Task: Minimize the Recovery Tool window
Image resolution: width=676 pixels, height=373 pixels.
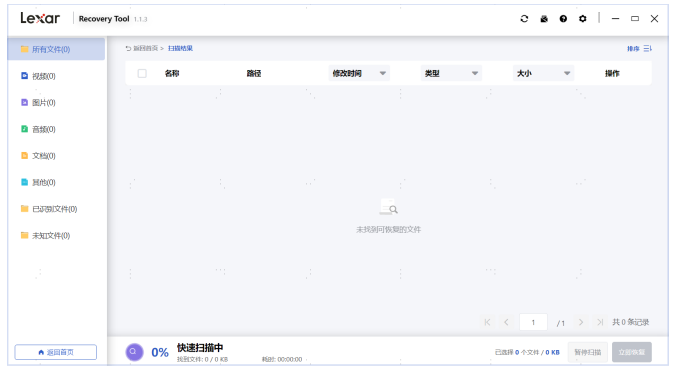Action: (615, 19)
